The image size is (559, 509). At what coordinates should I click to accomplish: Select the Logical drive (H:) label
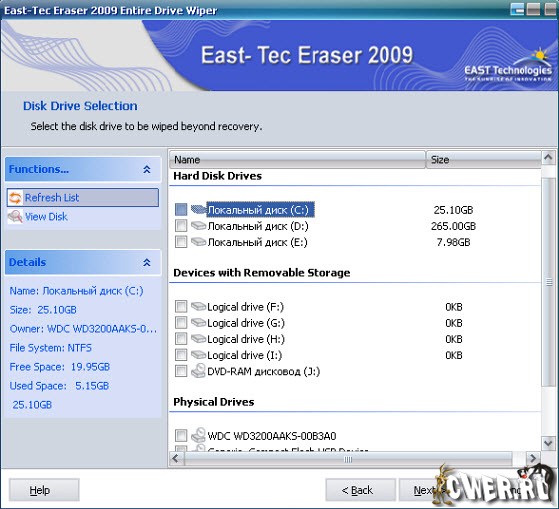(246, 339)
